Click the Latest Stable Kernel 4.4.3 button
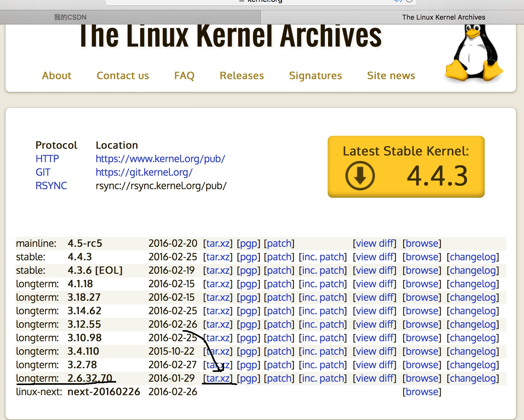Viewport: 524px width, 420px height. click(x=406, y=167)
